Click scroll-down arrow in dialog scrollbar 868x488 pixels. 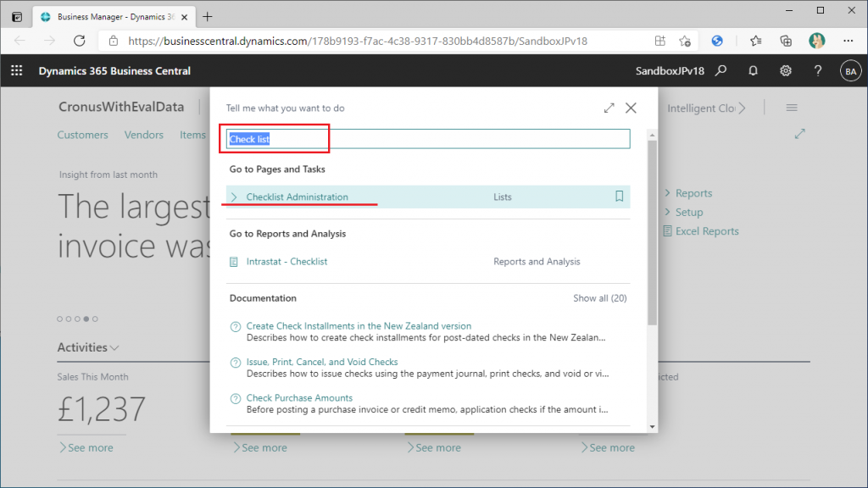pos(652,427)
